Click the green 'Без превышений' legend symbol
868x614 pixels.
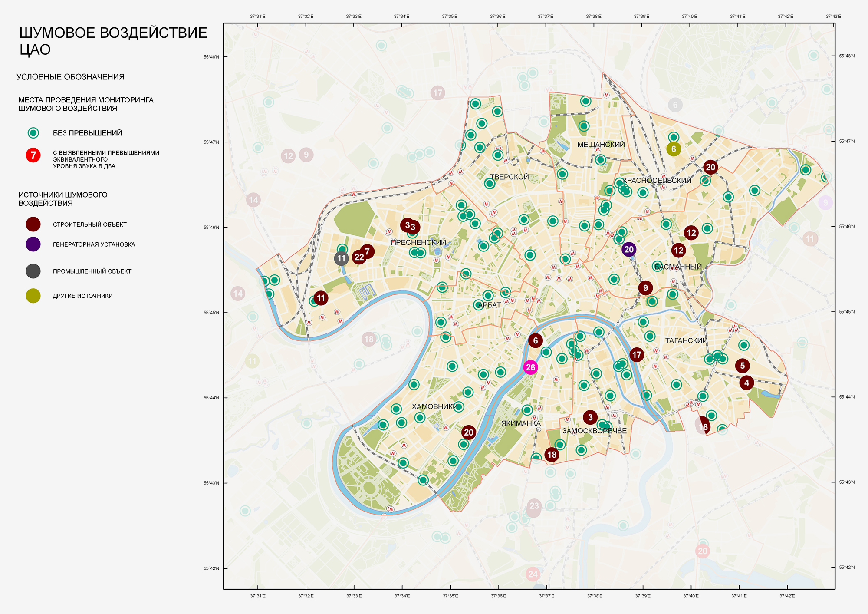(33, 133)
